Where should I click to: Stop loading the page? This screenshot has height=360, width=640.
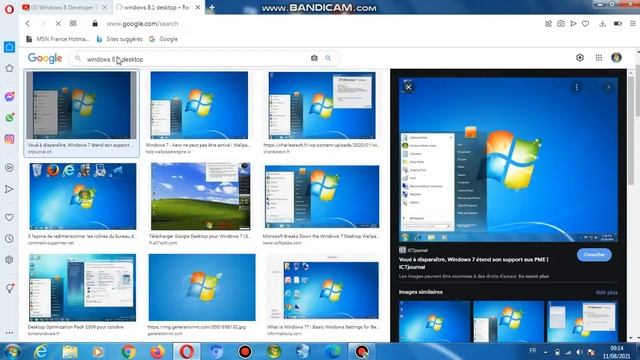point(58,24)
